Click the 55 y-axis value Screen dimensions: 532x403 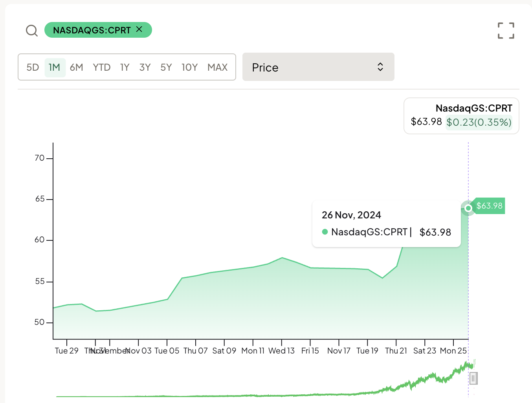40,282
